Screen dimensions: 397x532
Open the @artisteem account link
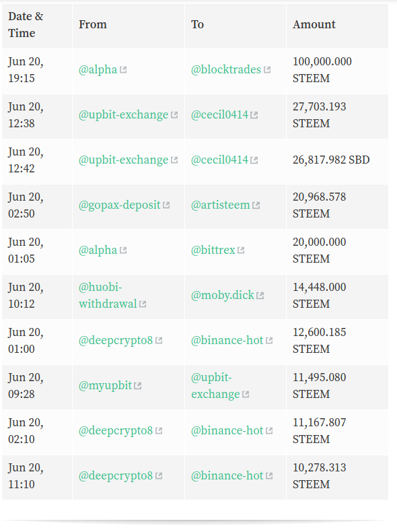click(x=220, y=205)
